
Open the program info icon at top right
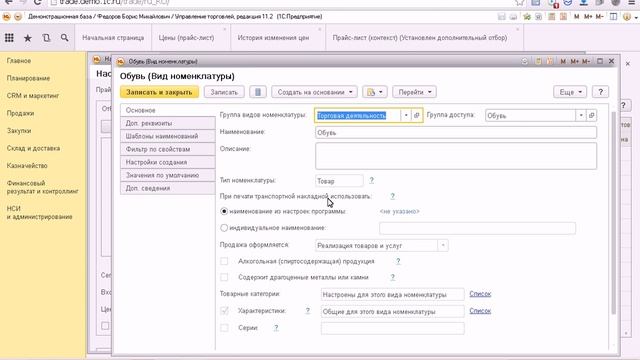[x=627, y=17]
